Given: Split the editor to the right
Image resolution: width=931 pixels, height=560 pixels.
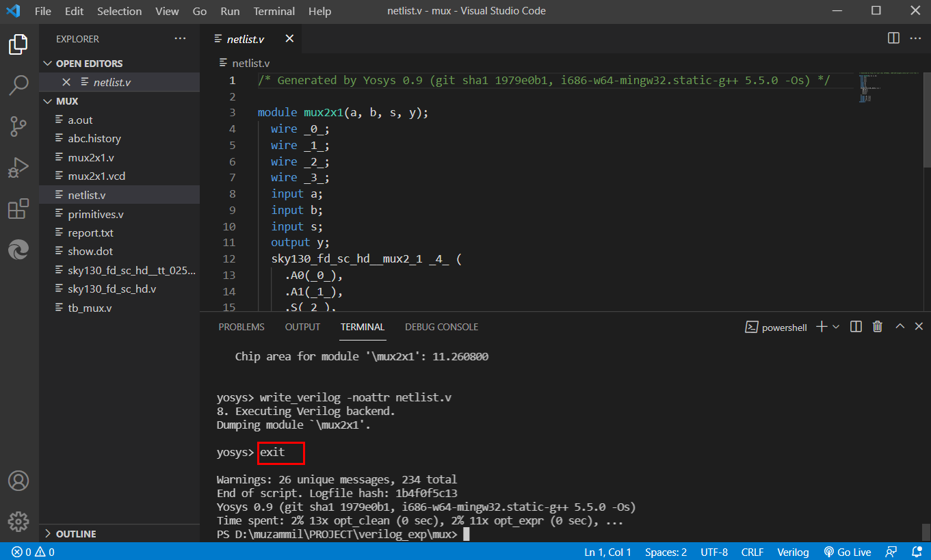Looking at the screenshot, I should pos(893,38).
